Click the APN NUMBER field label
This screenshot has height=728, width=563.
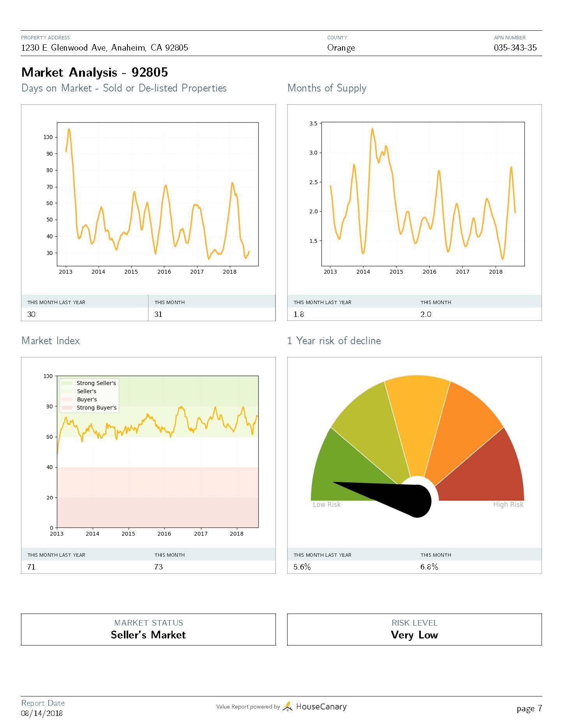[510, 38]
